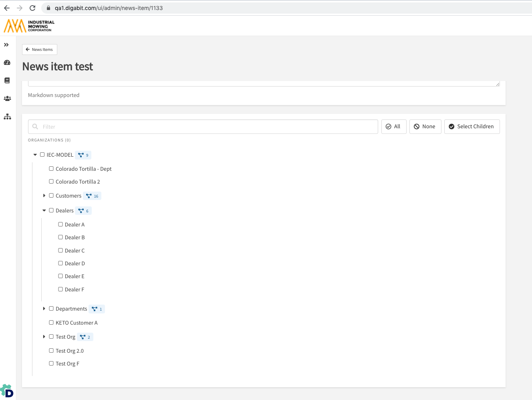
Task: Go back to News Items
Action: pos(40,50)
